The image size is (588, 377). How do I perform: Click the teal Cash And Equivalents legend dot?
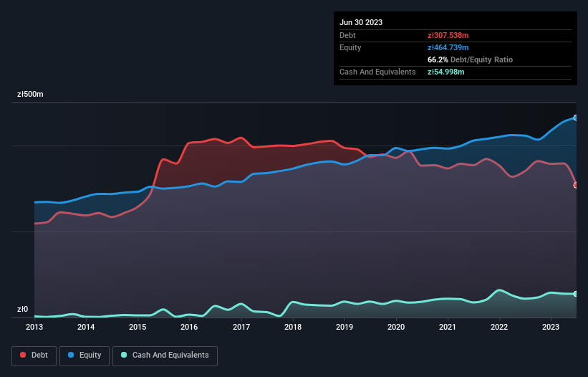(x=124, y=355)
